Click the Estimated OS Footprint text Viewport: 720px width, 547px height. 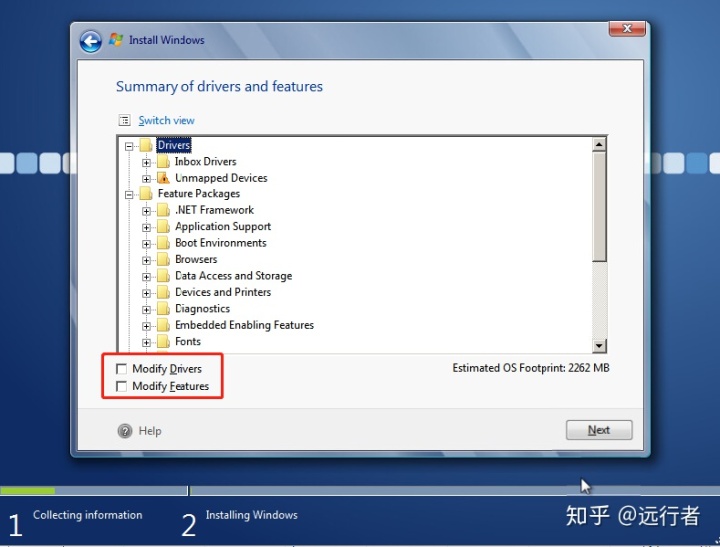[531, 368]
